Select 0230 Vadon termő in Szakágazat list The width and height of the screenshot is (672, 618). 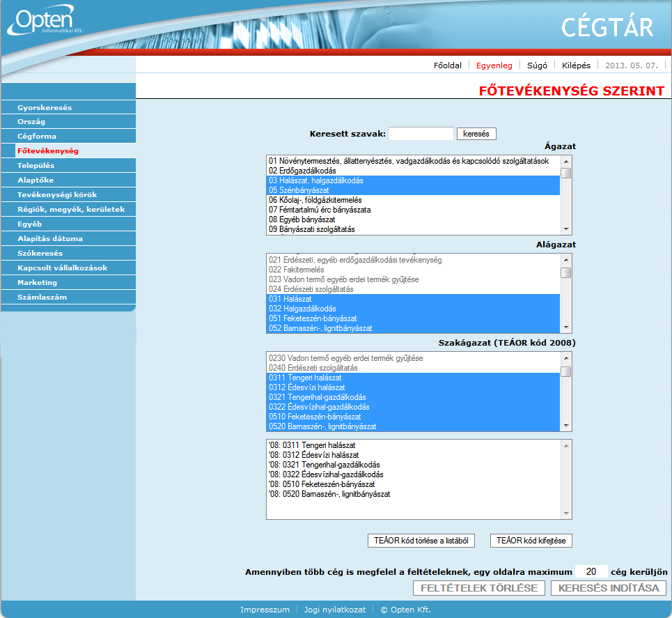413,358
